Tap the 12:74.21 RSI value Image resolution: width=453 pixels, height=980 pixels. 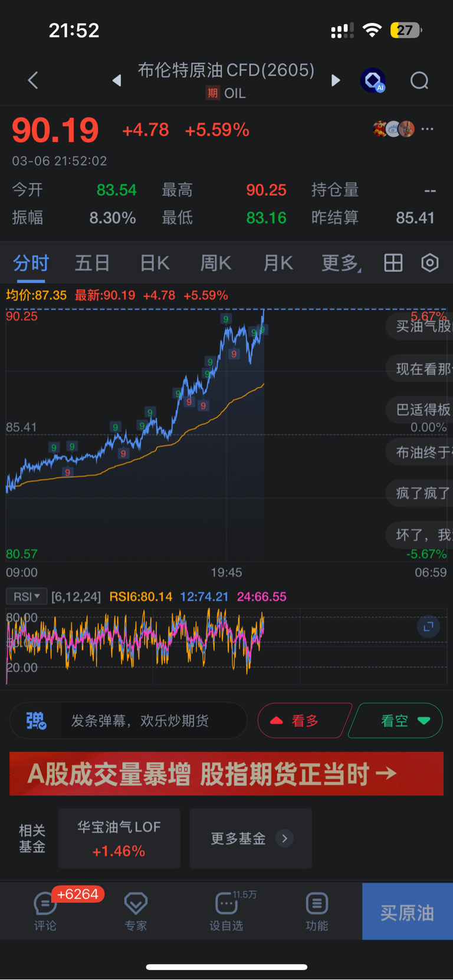(x=204, y=596)
